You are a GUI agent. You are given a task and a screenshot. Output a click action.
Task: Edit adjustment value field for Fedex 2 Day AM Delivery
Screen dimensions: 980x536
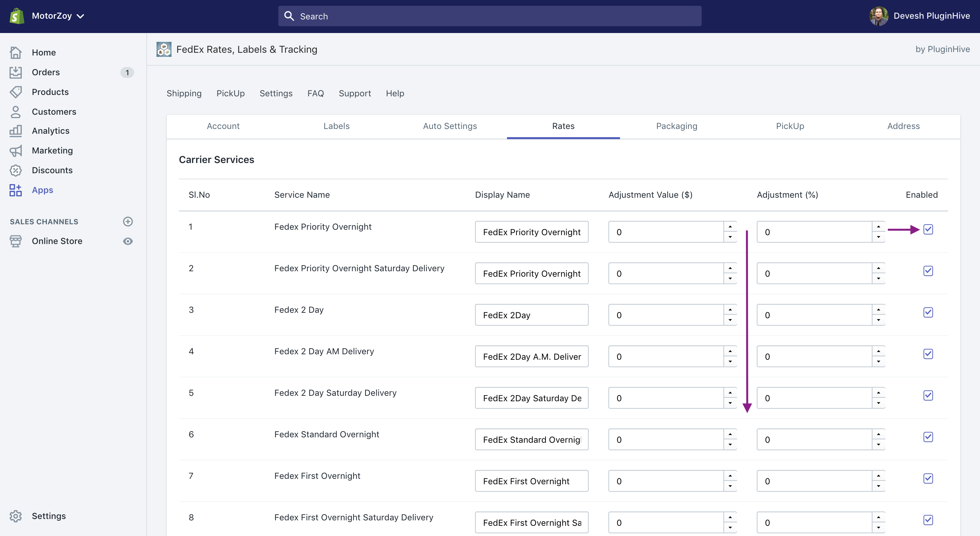[x=666, y=356]
